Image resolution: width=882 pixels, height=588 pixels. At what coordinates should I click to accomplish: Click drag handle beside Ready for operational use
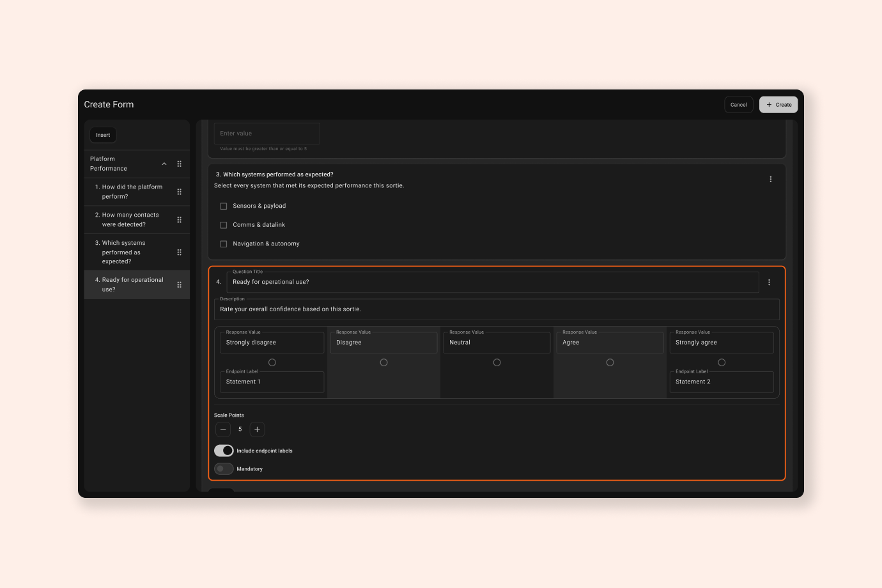(x=179, y=284)
